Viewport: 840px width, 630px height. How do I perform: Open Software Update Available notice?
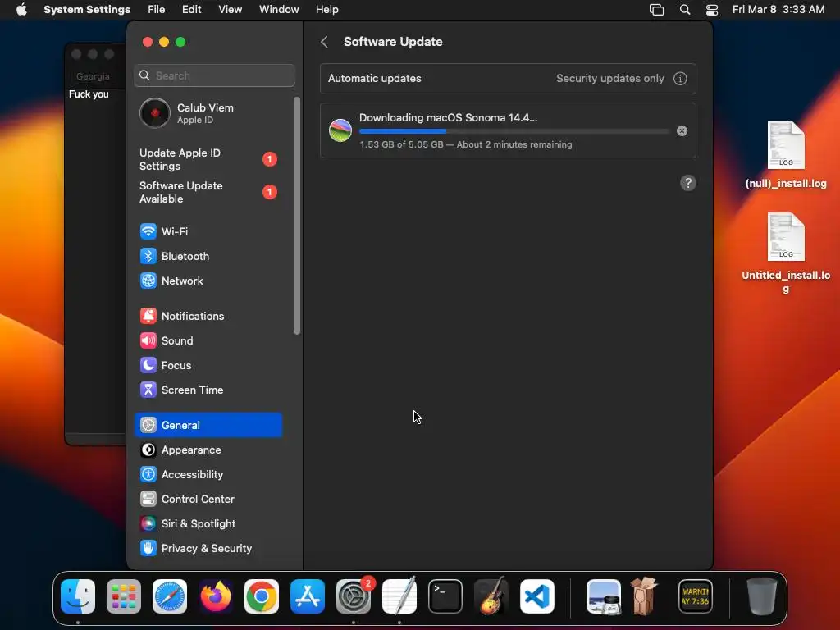(208, 192)
